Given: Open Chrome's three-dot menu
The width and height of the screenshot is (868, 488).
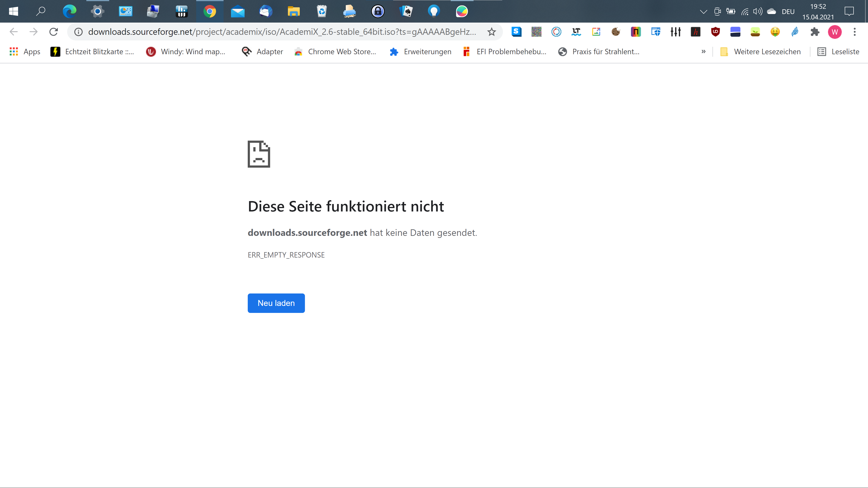Looking at the screenshot, I should (854, 32).
